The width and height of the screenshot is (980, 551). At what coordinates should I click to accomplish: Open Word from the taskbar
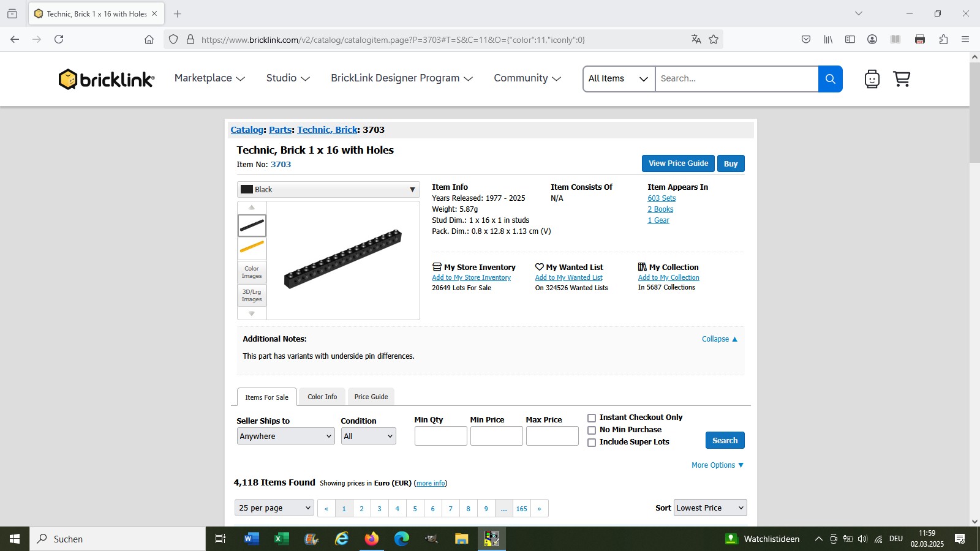[251, 539]
